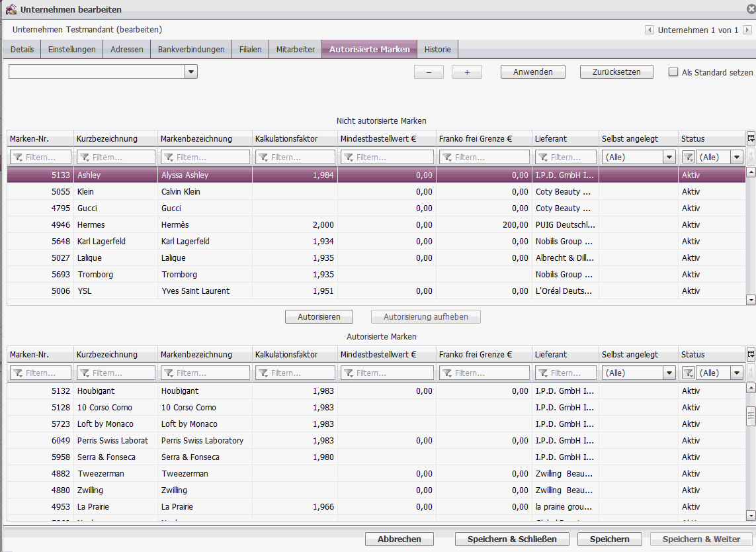Click the Anwenden button
The height and width of the screenshot is (552, 756).
(x=532, y=72)
